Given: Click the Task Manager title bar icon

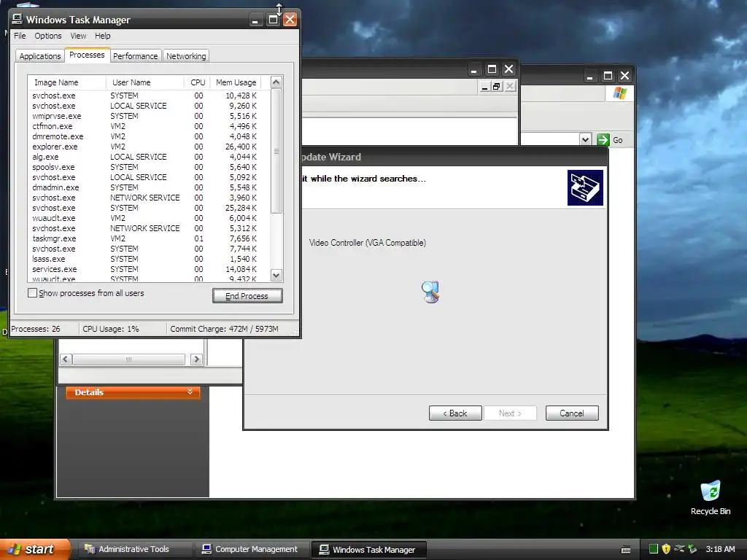Looking at the screenshot, I should click(18, 19).
